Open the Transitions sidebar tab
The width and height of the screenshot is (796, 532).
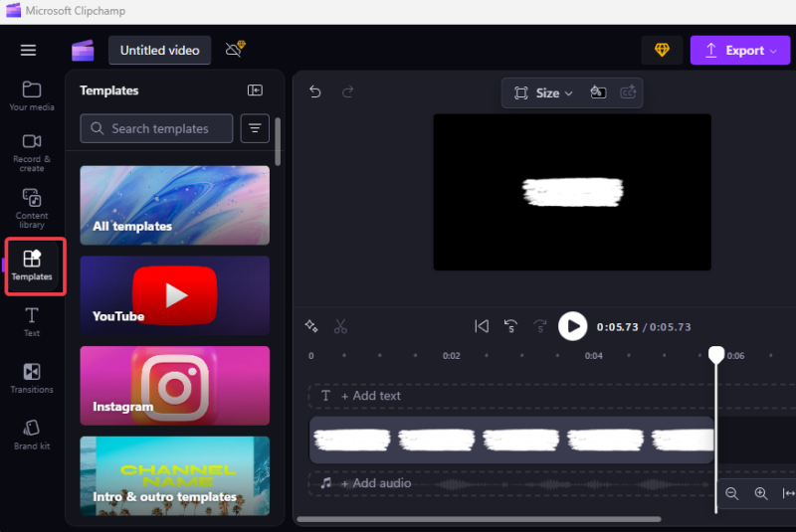pyautogui.click(x=32, y=378)
